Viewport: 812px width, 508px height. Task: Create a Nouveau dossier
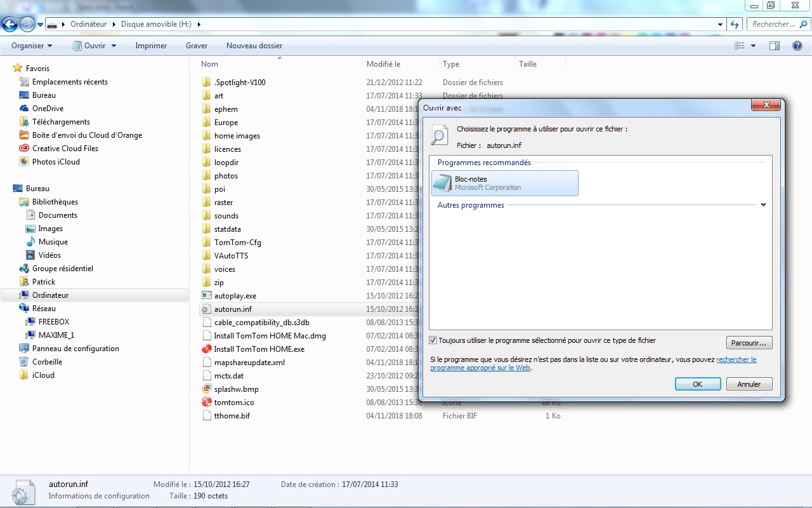[x=254, y=46]
